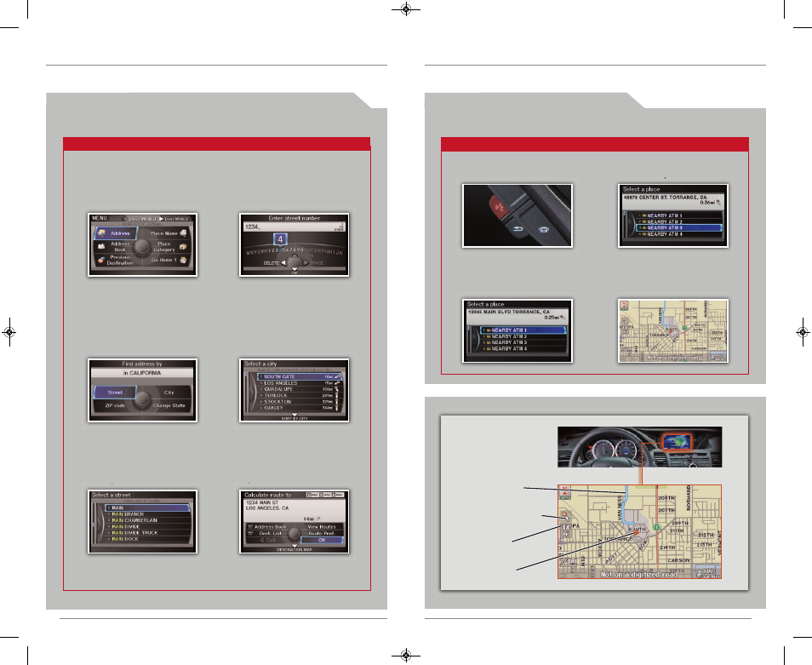Switch to Dest MENU 2 tab

point(174,219)
